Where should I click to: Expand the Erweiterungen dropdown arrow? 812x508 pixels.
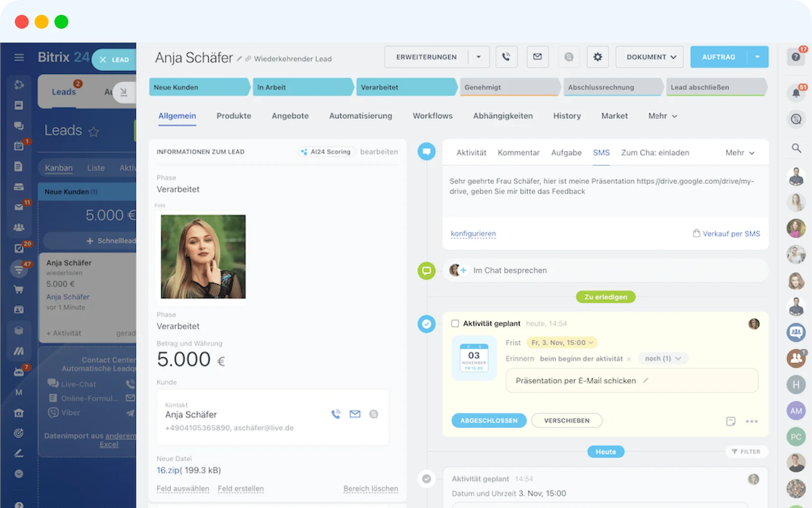[479, 57]
